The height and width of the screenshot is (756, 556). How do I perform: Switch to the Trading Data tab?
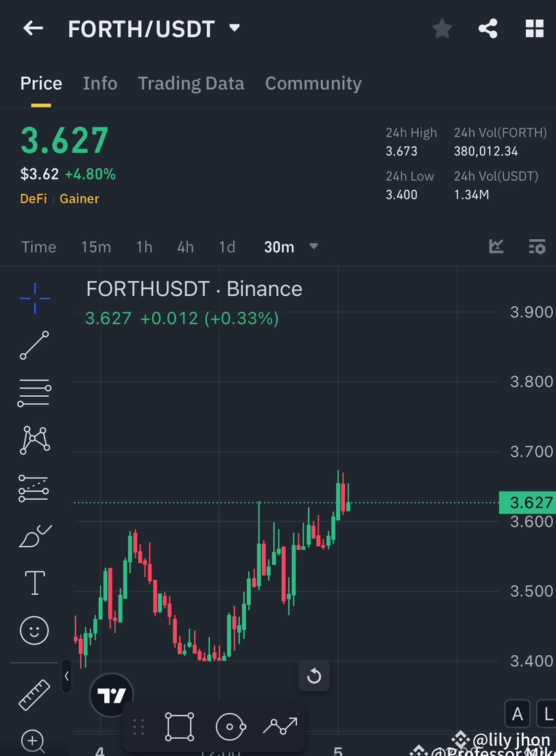click(x=191, y=83)
